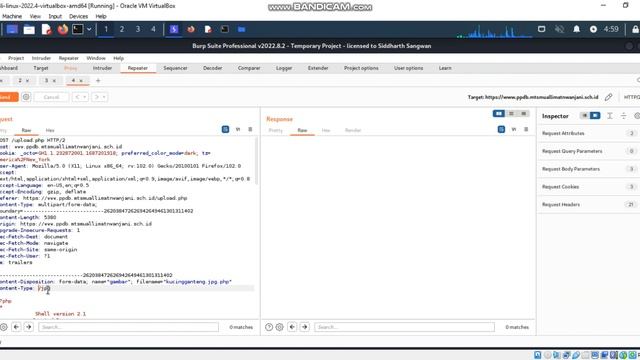640x360 pixels.
Task: Switch the request view to Hex
Action: tap(50, 130)
